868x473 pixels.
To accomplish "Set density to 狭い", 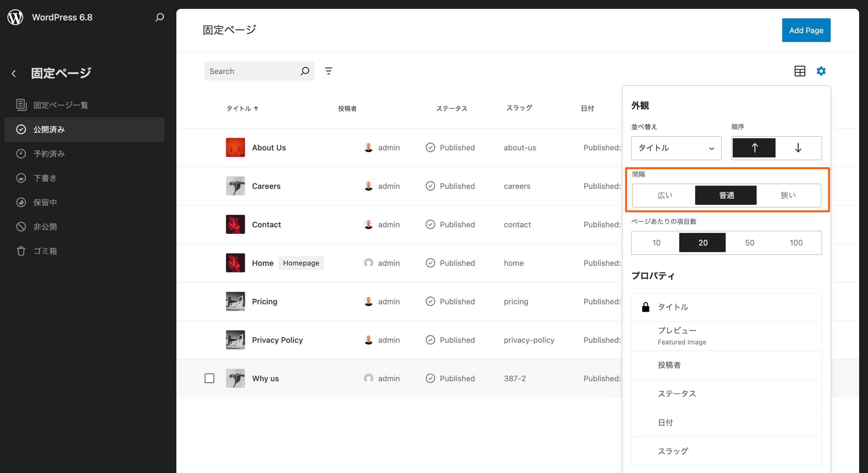I will pos(788,196).
